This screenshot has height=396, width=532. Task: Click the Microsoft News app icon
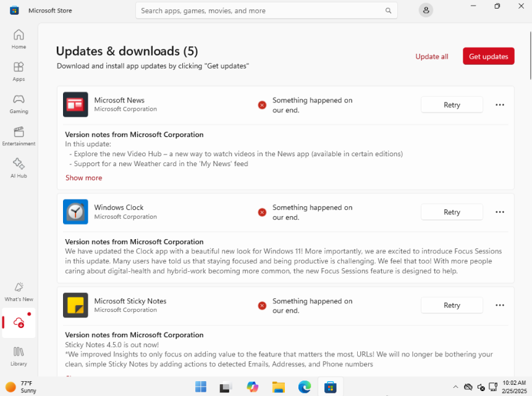point(75,104)
